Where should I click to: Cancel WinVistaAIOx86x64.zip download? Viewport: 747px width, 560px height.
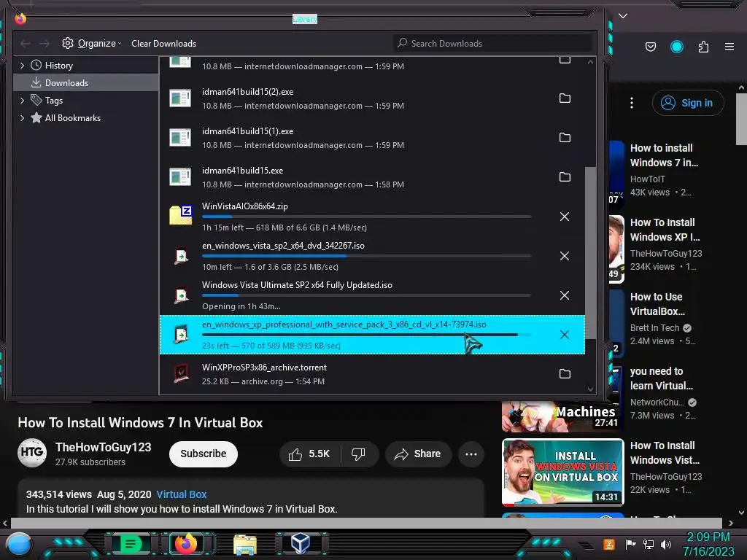pos(565,217)
